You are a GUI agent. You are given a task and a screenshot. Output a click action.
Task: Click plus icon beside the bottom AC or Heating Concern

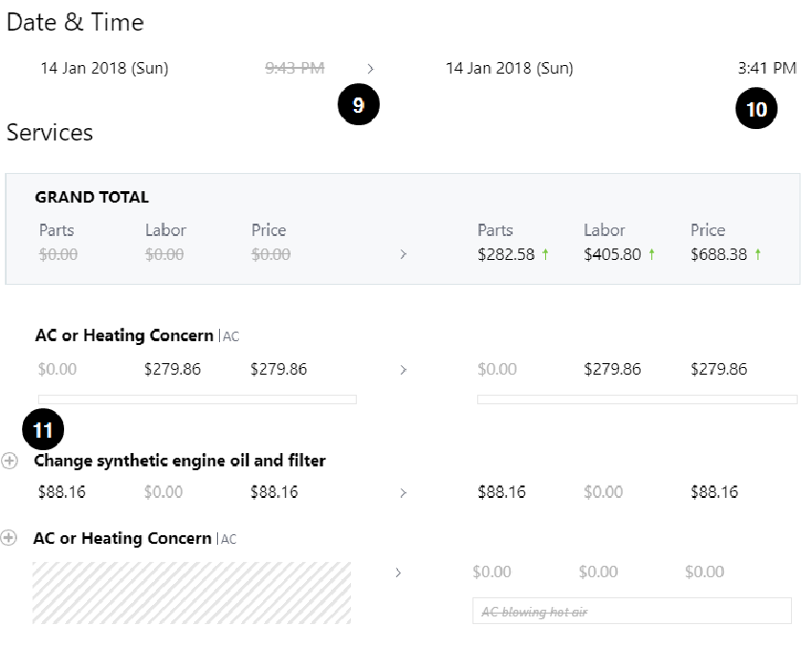[10, 538]
